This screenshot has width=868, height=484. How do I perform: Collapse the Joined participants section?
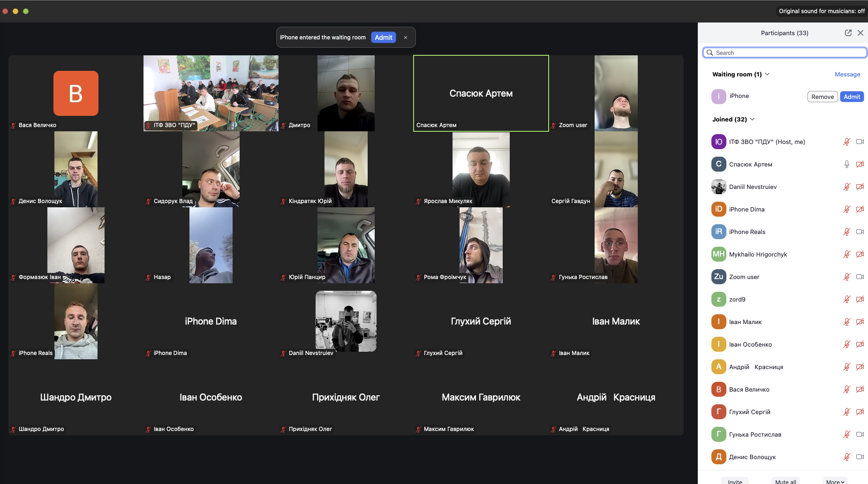click(x=752, y=119)
